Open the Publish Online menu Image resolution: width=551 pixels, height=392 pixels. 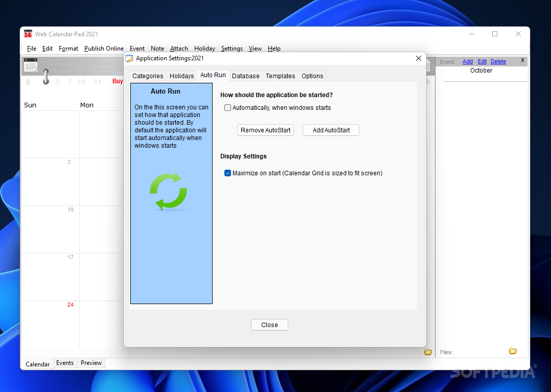104,49
